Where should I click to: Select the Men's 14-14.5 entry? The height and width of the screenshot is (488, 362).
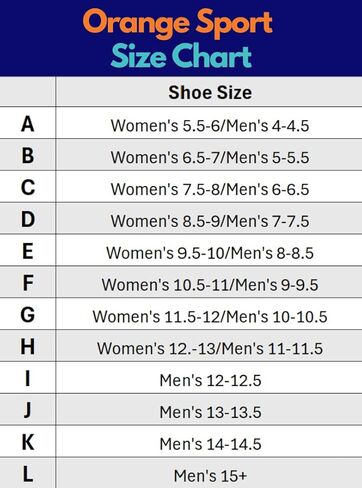pyautogui.click(x=210, y=444)
